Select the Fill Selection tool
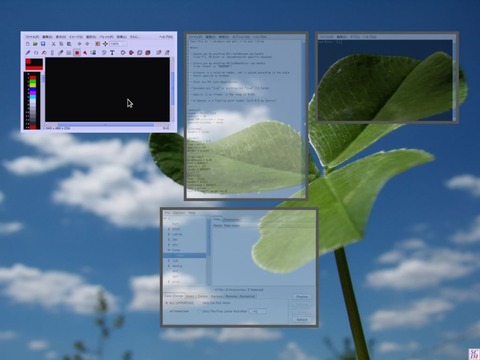This screenshot has height=360, width=480. 148,53
